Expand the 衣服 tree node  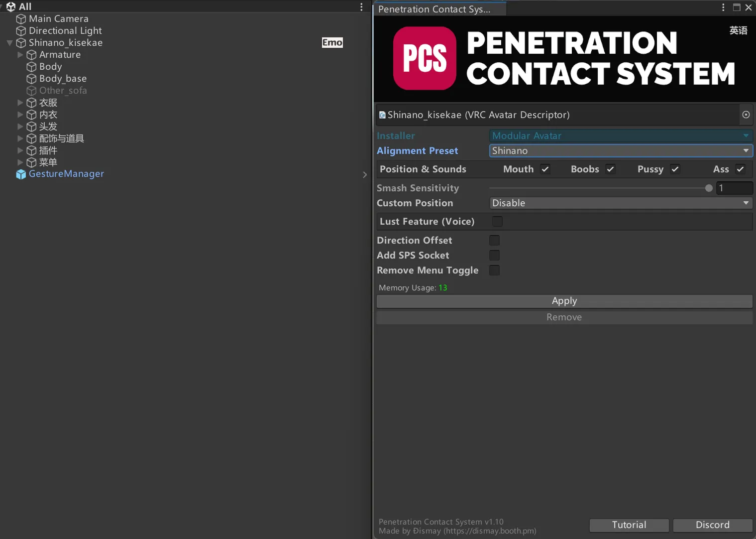click(x=20, y=103)
